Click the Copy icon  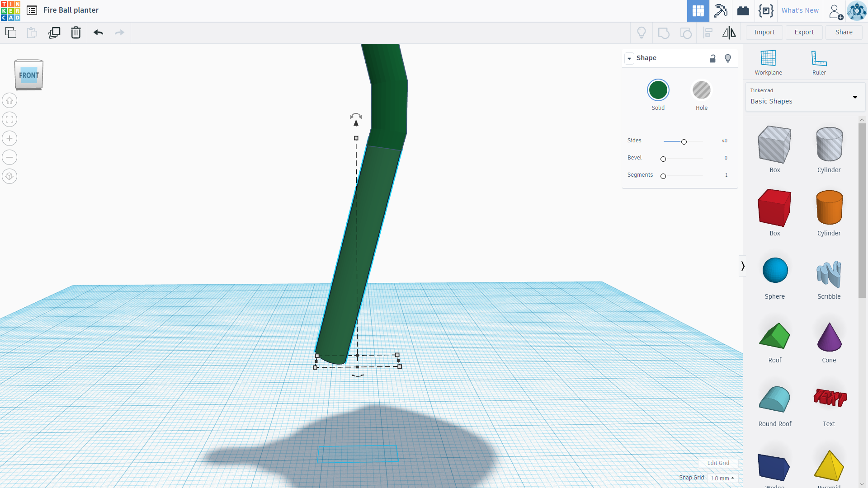(11, 33)
